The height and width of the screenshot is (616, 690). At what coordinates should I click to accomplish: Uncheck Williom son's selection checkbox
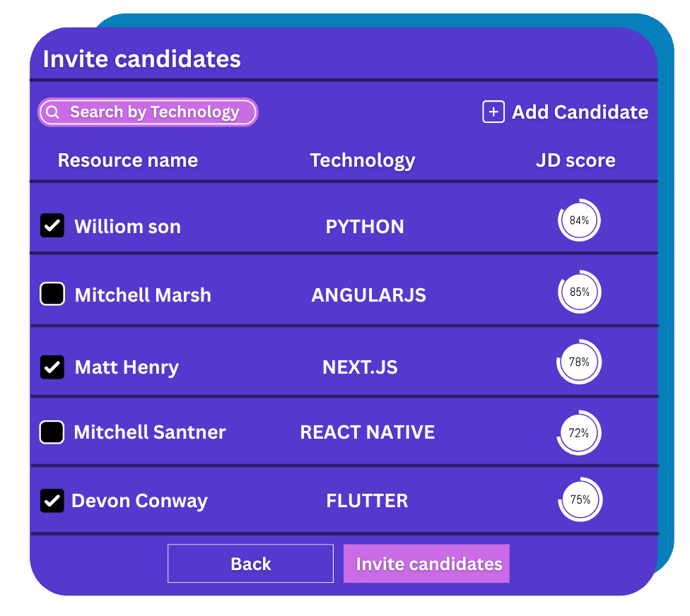coord(53,226)
